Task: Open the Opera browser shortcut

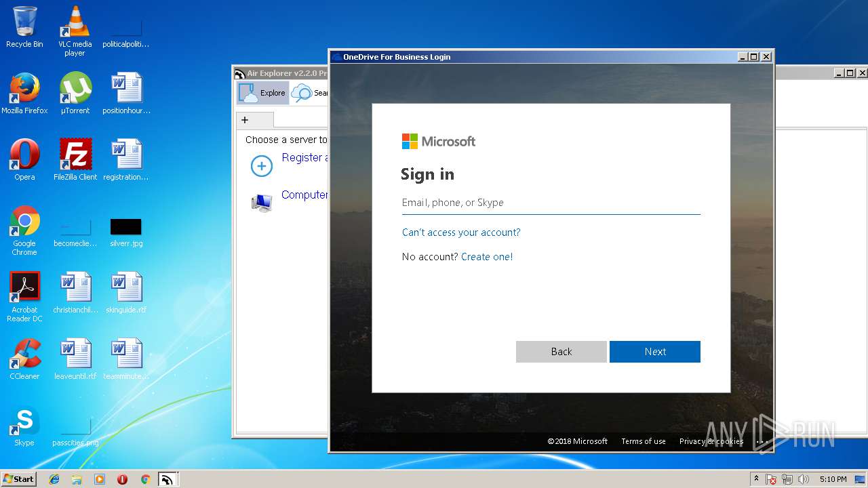Action: pos(24,160)
